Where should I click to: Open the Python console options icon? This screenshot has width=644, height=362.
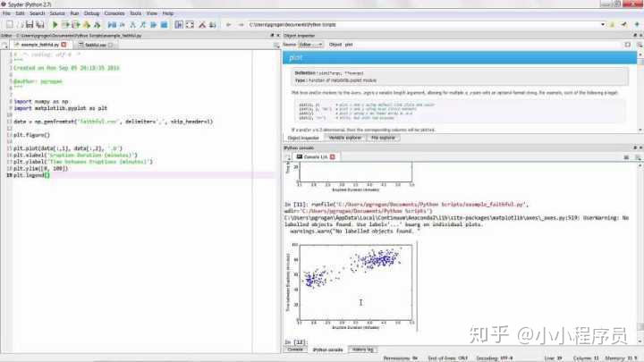coord(638,156)
